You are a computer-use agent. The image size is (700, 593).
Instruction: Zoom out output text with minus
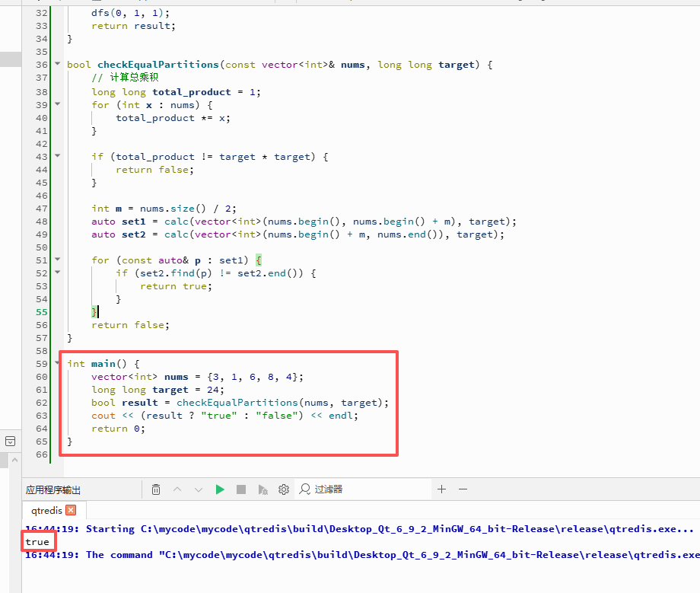coord(463,489)
